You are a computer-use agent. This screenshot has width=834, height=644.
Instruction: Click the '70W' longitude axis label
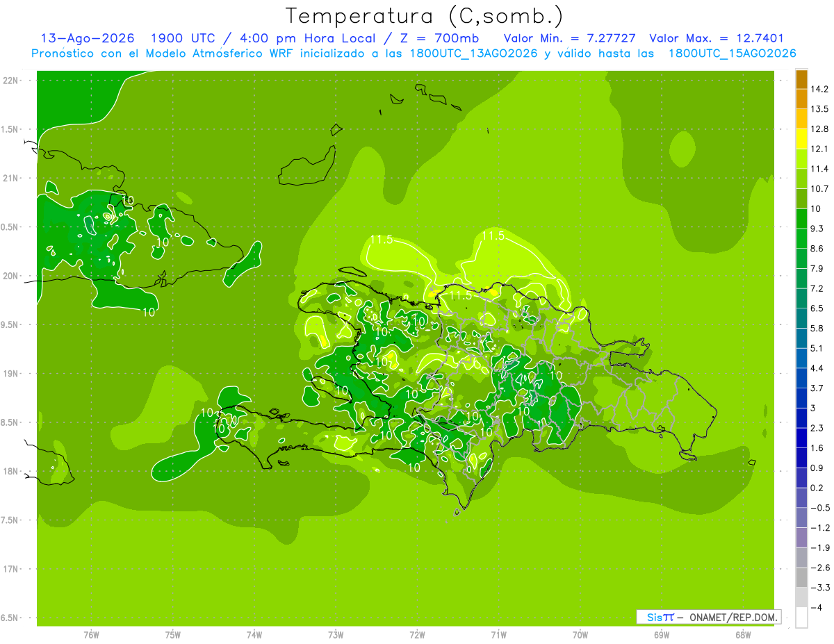coord(580,636)
